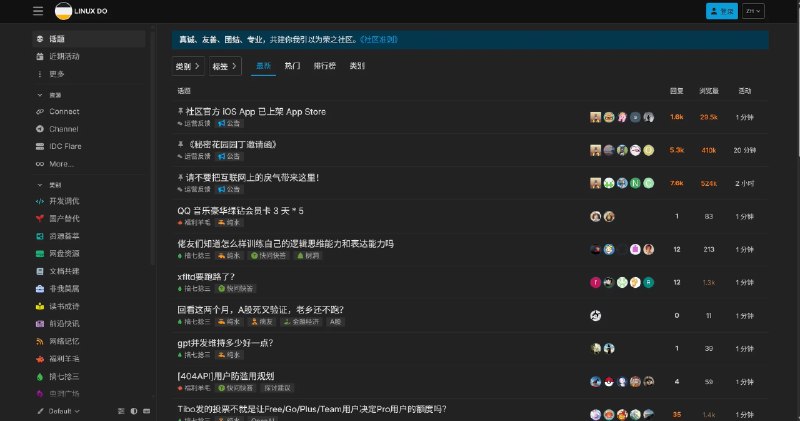This screenshot has width=800, height=421.
Task: Open the 社区准则 link in the banner
Action: 379,39
